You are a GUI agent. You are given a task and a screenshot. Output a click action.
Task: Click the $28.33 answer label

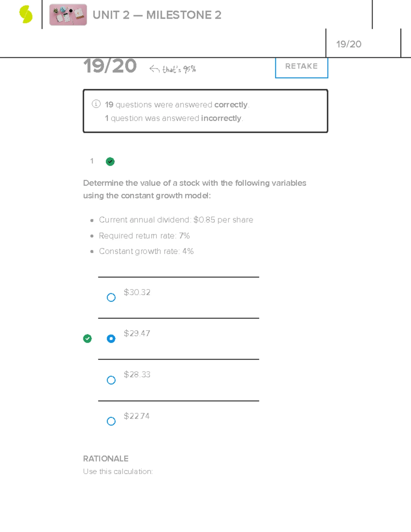click(137, 374)
